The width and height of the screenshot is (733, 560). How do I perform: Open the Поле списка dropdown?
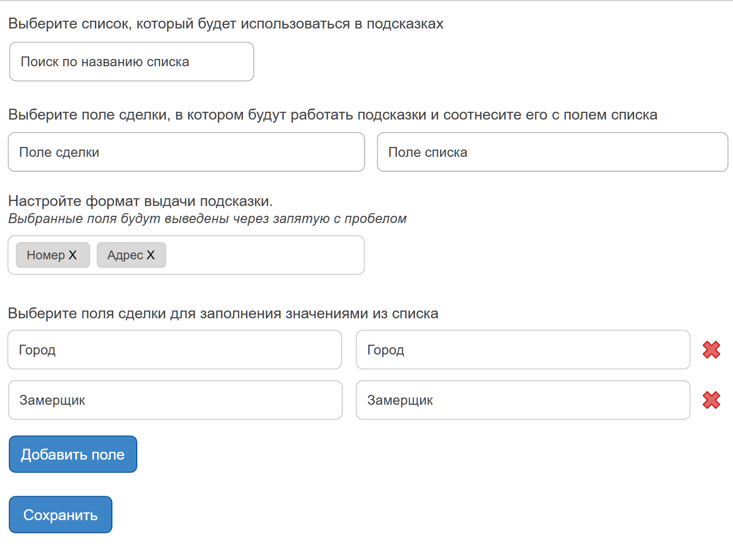552,152
